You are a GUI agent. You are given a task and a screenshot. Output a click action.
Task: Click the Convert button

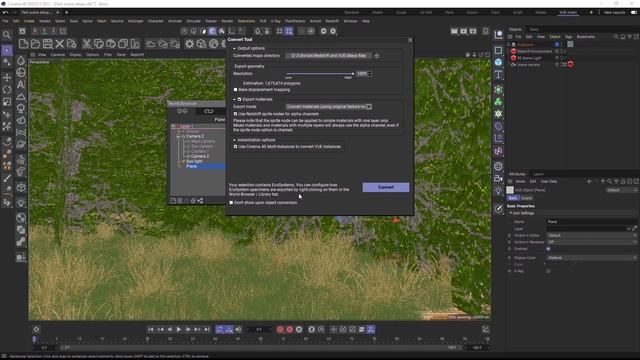coord(386,187)
